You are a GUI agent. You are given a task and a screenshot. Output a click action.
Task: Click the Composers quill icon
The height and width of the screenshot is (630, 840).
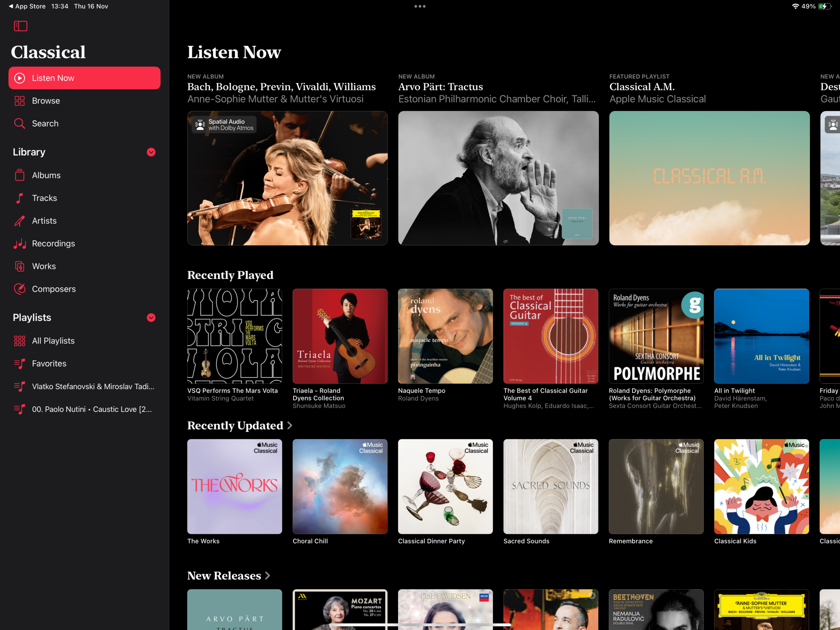click(x=20, y=289)
